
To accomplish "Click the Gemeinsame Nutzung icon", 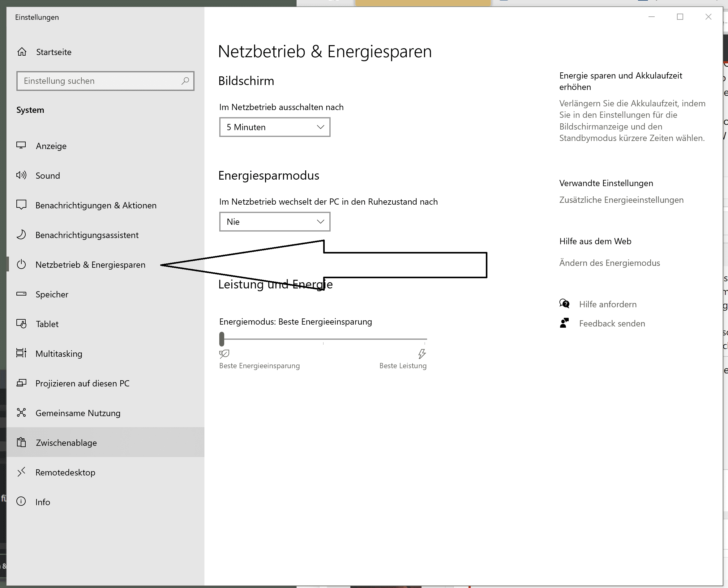I will coord(21,412).
